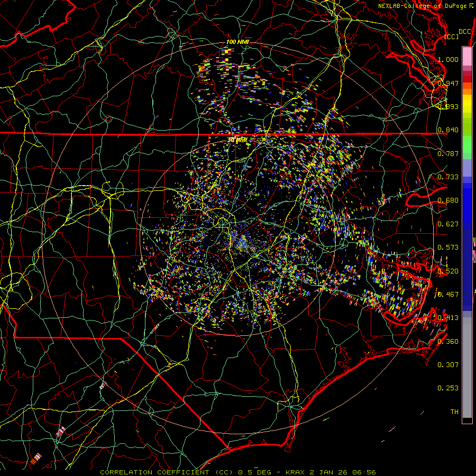
Task: Click the 0.840 scale value
Action: coord(448,130)
